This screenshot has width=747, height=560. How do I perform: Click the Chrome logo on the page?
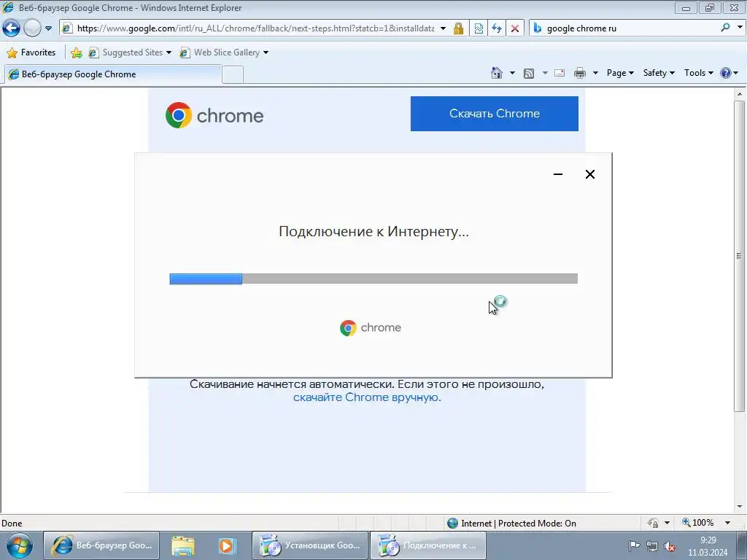point(214,115)
